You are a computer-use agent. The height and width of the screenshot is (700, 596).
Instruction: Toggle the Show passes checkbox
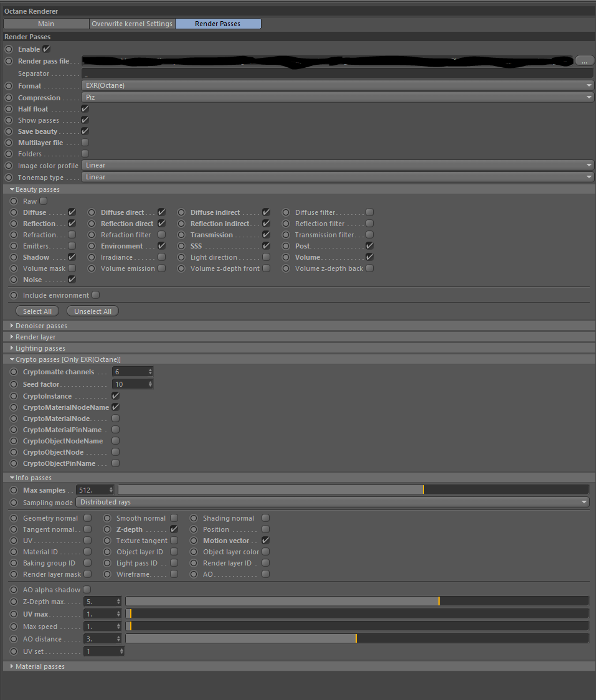pos(85,120)
